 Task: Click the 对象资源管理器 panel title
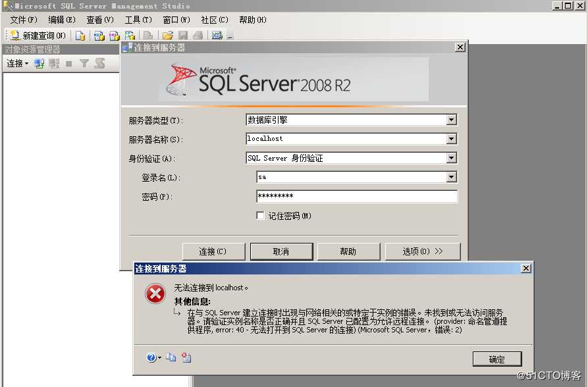click(x=33, y=49)
